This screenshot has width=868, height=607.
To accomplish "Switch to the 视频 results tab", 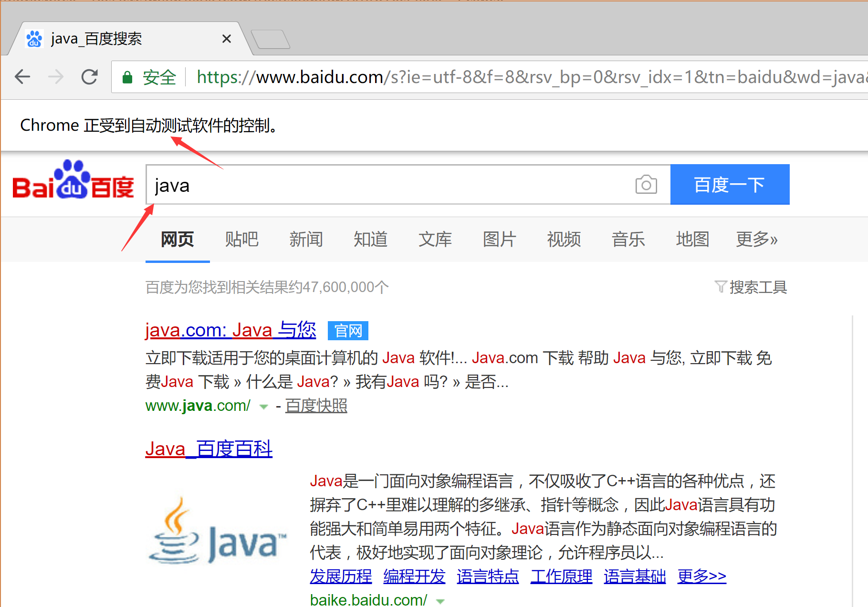I will point(564,240).
